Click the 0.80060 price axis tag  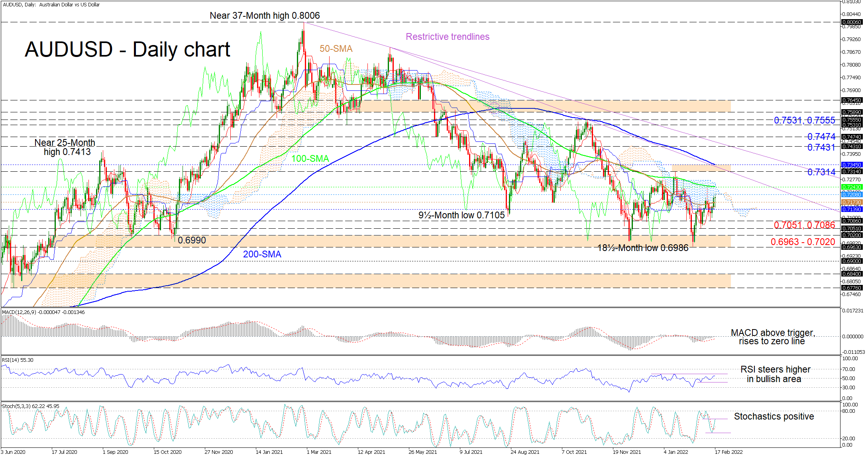pos(852,22)
